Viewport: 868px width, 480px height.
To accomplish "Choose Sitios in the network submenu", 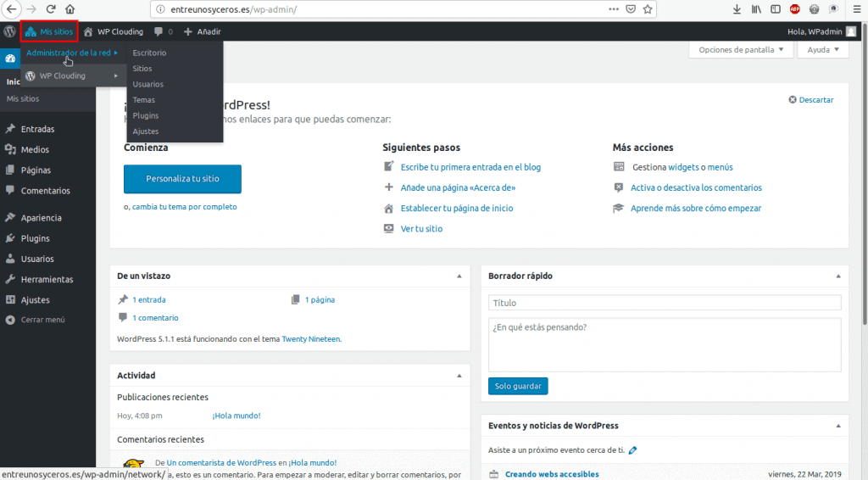I will (x=142, y=69).
